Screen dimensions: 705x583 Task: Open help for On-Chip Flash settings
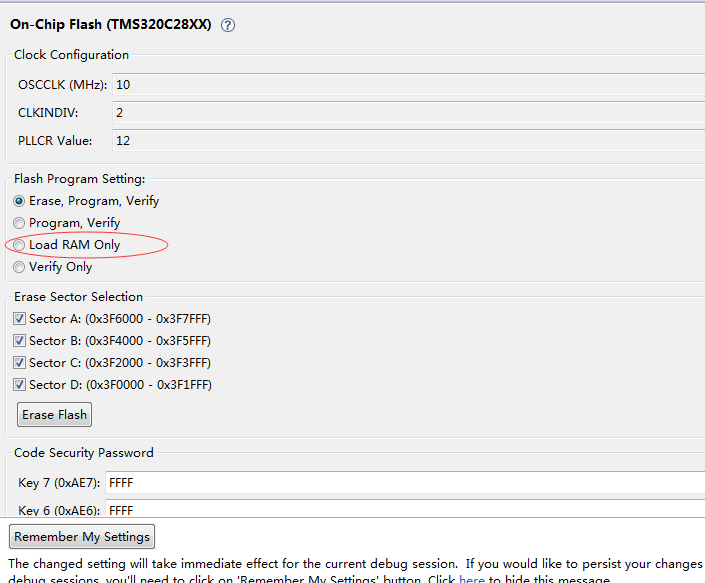pyautogui.click(x=228, y=25)
